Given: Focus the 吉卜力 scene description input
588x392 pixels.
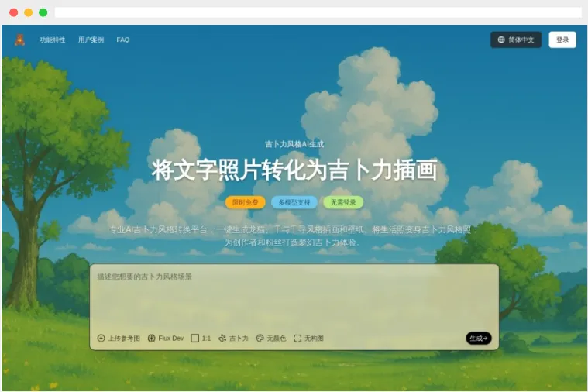Looking at the screenshot, I should click(294, 298).
